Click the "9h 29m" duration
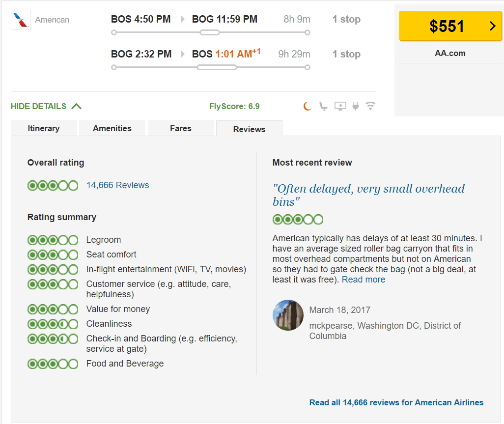The width and height of the screenshot is (504, 424). [x=294, y=54]
